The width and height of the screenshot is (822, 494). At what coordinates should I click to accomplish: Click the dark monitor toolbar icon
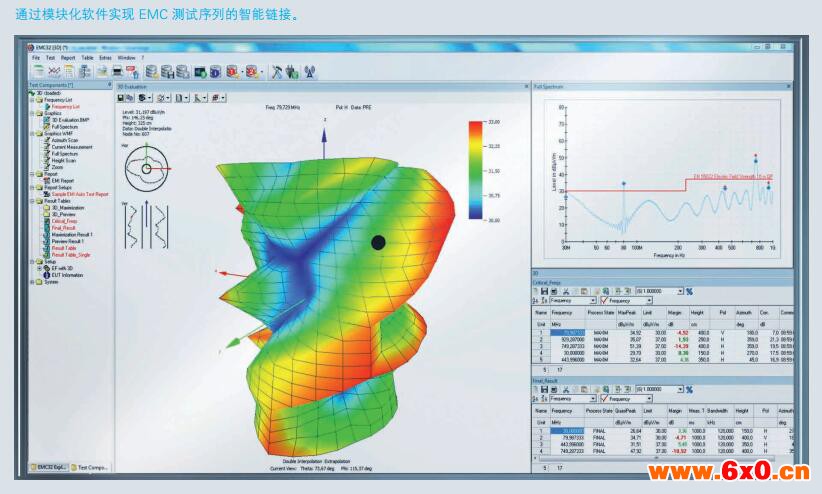(x=200, y=72)
